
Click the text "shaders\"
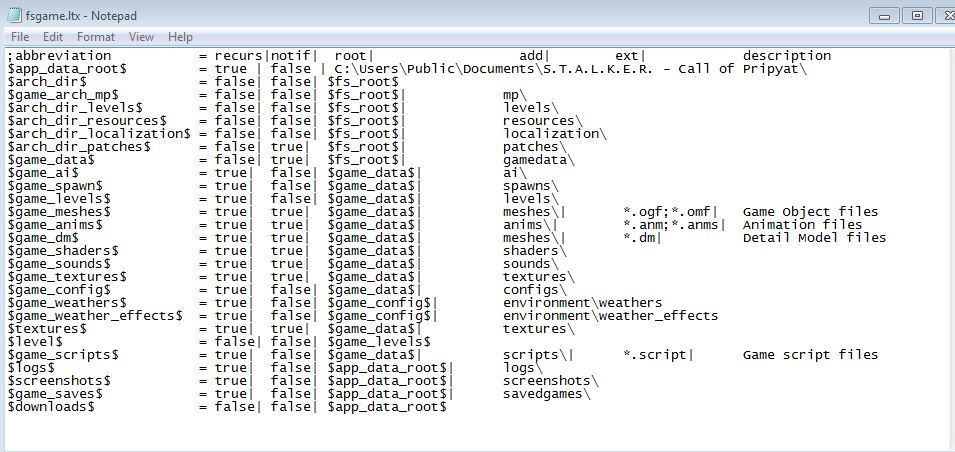click(535, 251)
